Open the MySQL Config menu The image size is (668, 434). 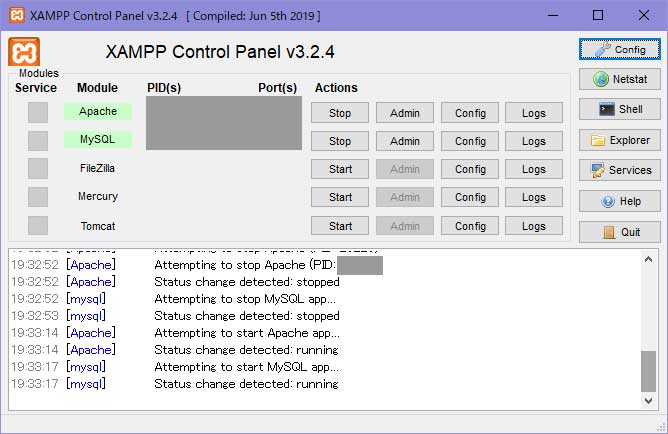pos(470,141)
